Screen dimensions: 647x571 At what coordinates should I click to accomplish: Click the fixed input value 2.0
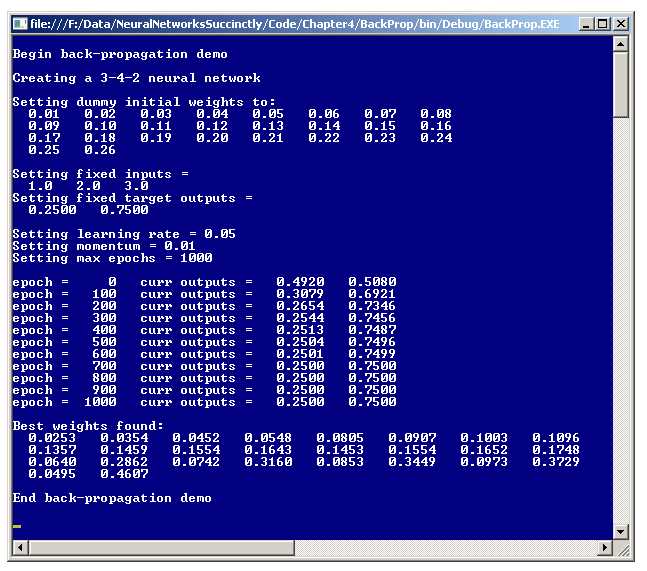(x=88, y=186)
